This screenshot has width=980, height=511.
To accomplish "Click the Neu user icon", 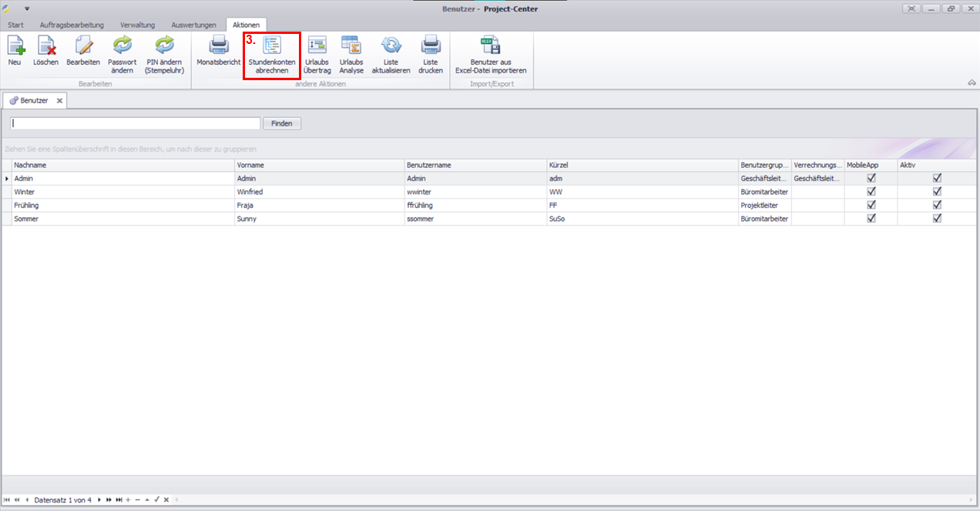I will click(15, 46).
